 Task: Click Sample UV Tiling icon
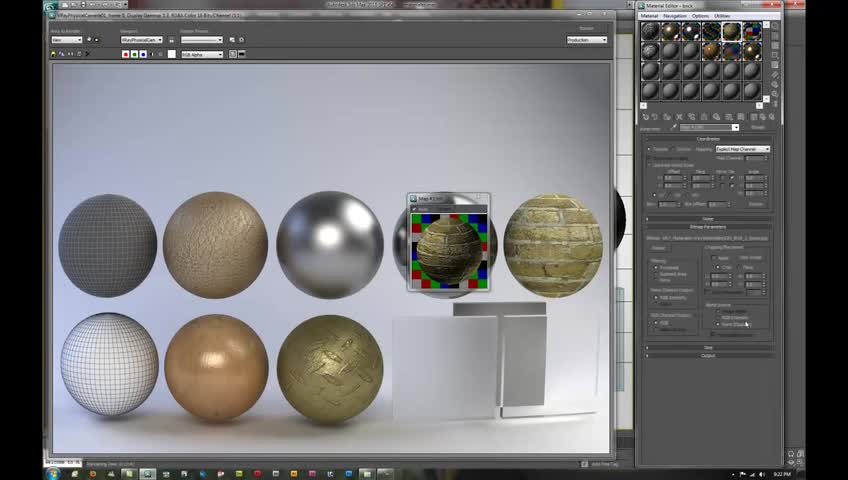coord(775,55)
